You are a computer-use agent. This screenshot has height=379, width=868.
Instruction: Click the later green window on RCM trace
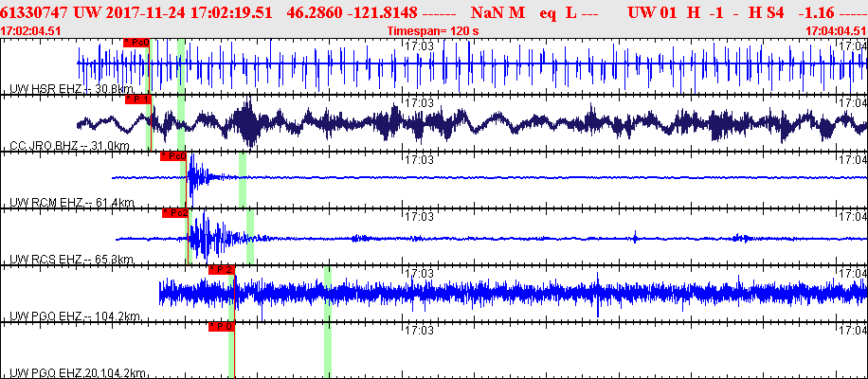[x=243, y=180]
